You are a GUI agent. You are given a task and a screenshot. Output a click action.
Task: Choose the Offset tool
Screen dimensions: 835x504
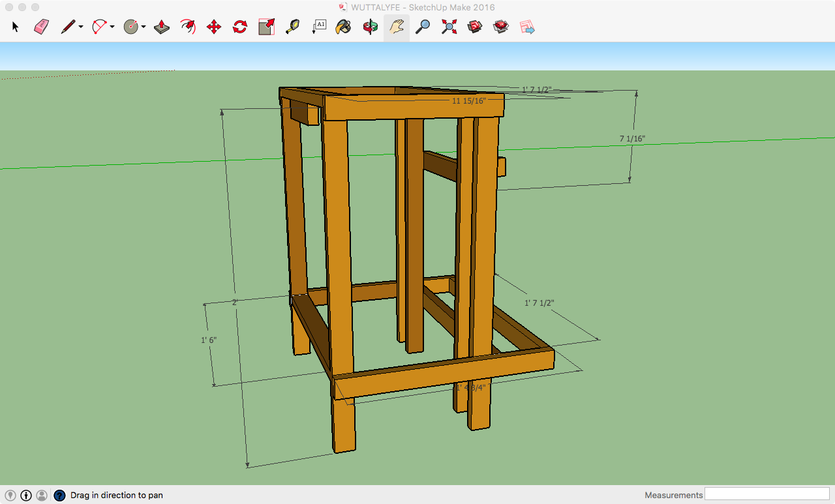[188, 27]
